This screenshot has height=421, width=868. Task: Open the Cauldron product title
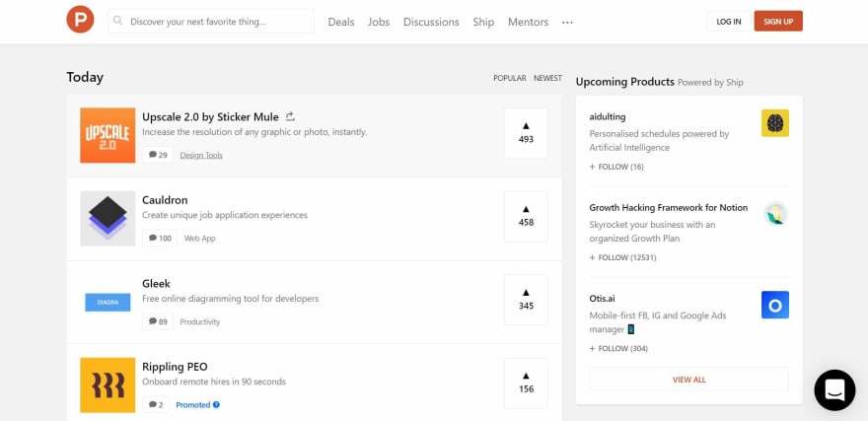click(165, 200)
